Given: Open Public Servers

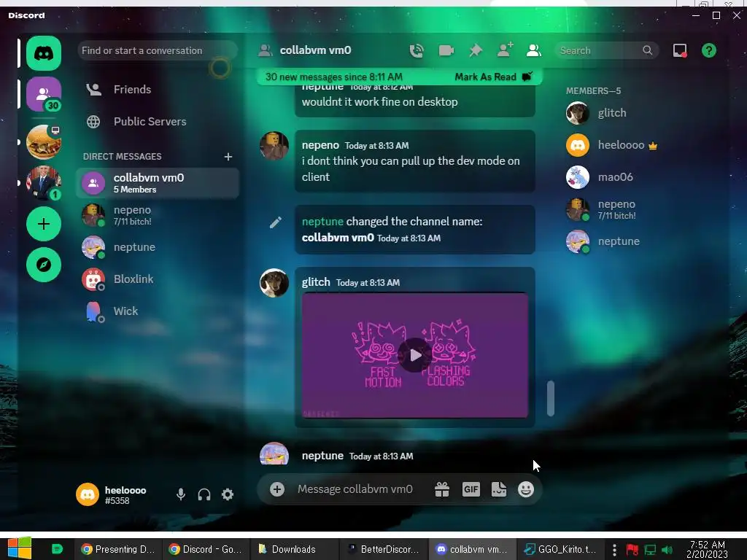Looking at the screenshot, I should click(x=158, y=122).
